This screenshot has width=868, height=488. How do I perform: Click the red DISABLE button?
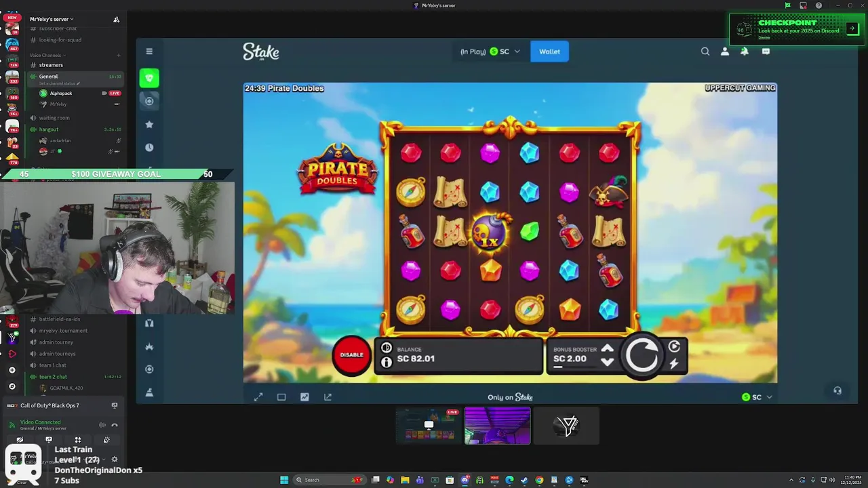(351, 355)
